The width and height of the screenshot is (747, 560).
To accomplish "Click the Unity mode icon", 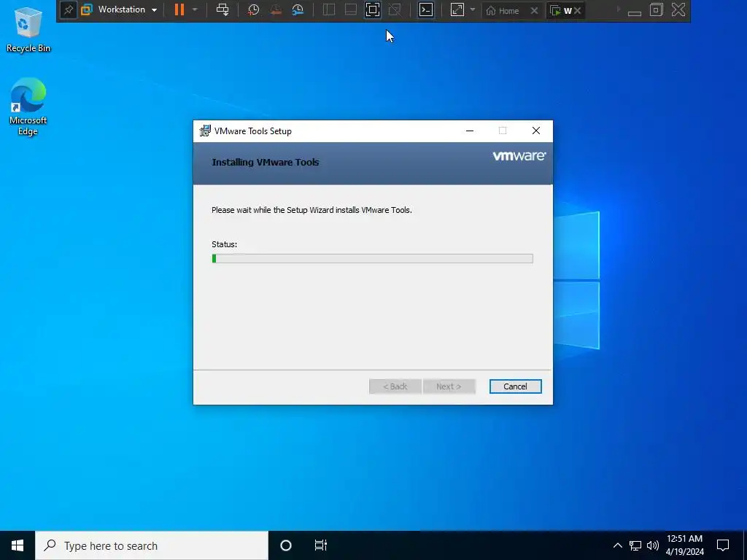I will tap(395, 9).
